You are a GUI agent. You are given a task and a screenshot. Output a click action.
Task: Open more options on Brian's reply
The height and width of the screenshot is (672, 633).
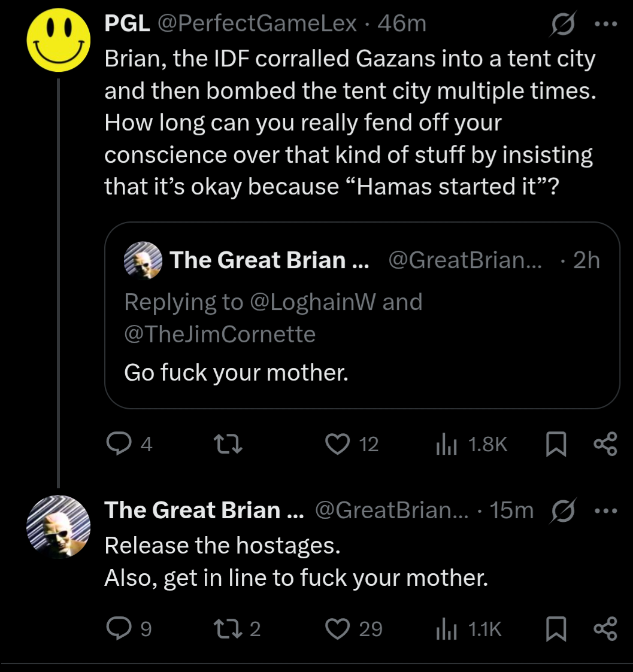606,510
